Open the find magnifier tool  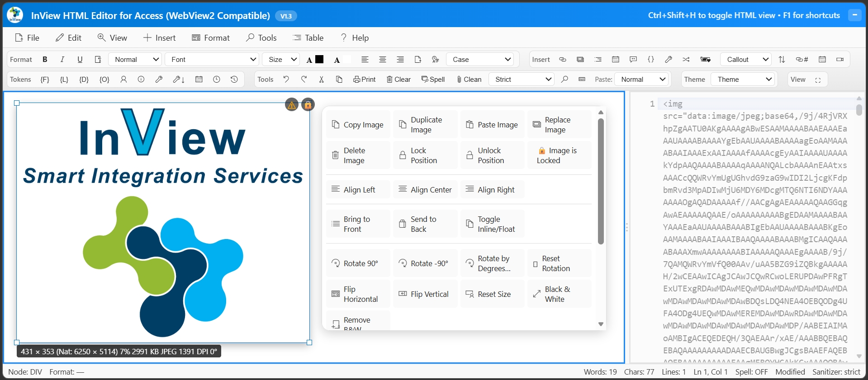coord(564,80)
